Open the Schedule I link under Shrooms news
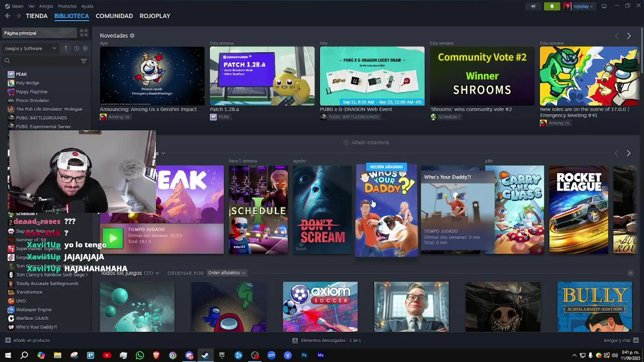This screenshot has height=362, width=644. click(x=445, y=117)
